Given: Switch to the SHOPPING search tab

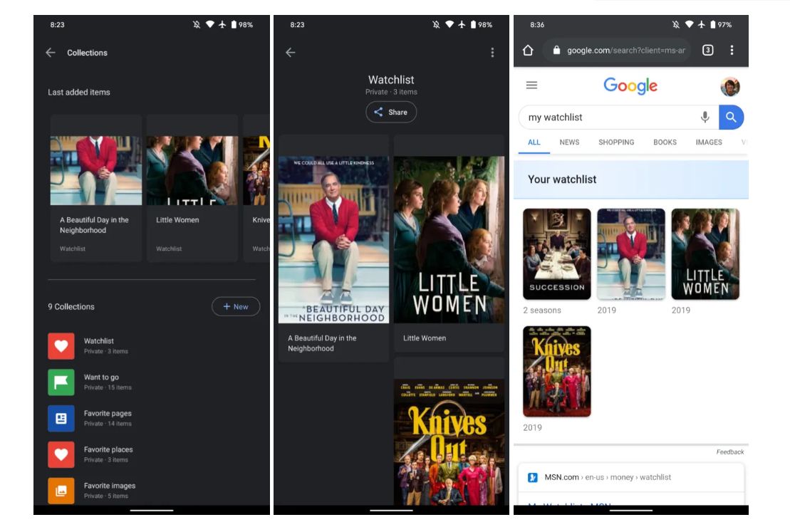Looking at the screenshot, I should coord(616,142).
